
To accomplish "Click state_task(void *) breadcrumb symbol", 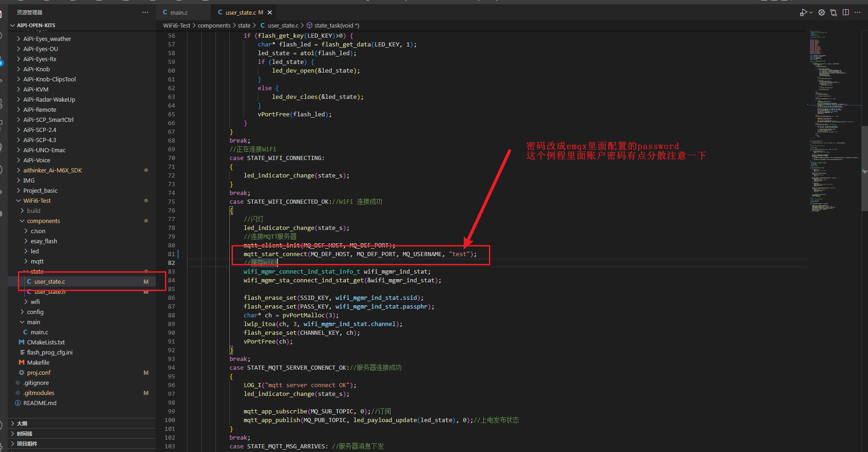I will (337, 25).
